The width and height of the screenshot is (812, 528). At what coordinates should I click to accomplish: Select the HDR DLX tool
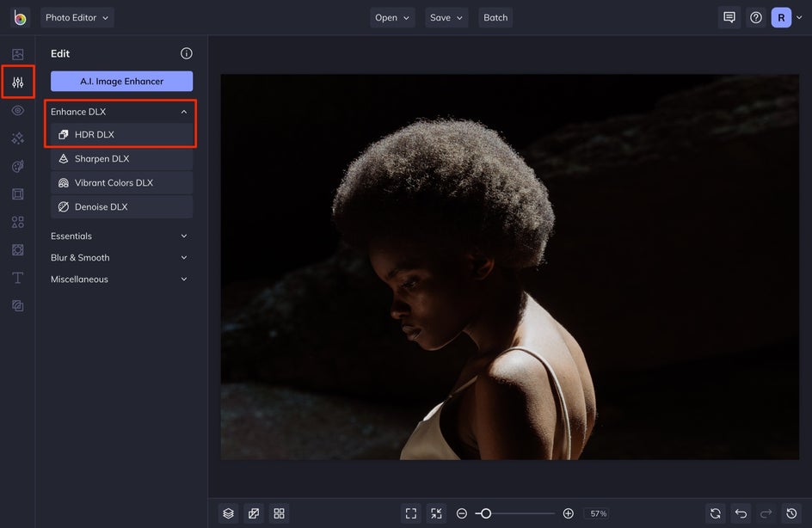coord(121,135)
